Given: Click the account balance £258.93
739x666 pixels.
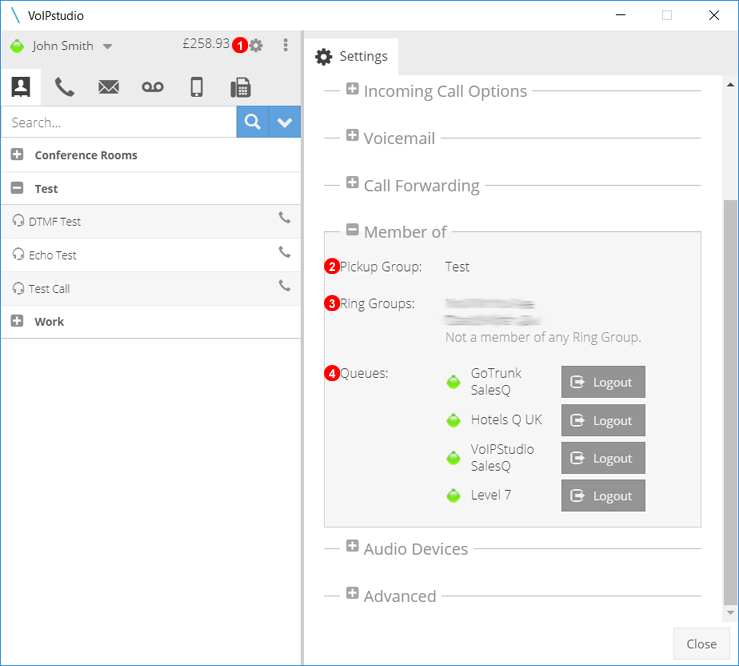Looking at the screenshot, I should [x=206, y=44].
